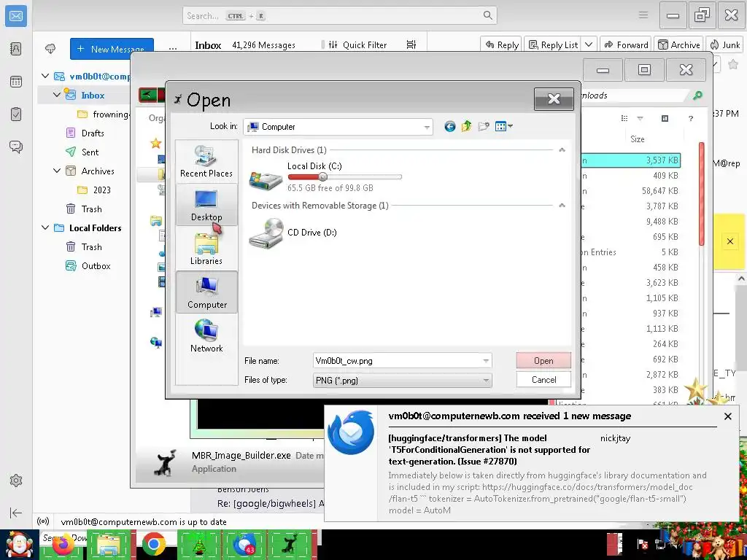The height and width of the screenshot is (560, 747).
Task: Open the Calendar icon in Thunderbird sidebar
Action: point(16,82)
